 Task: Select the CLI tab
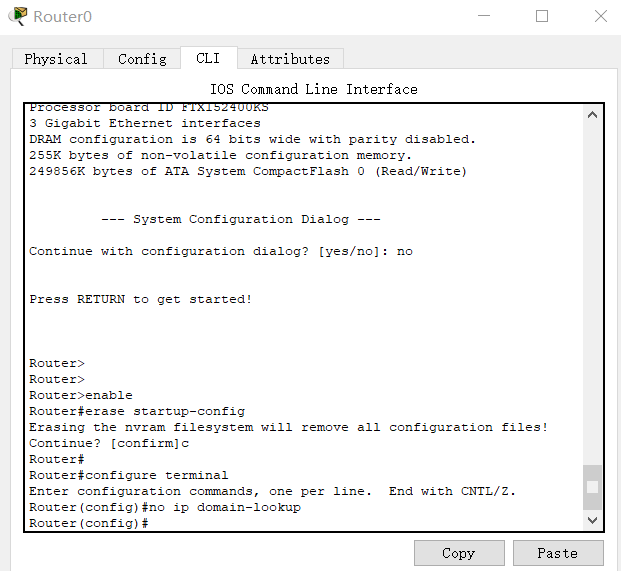tap(208, 58)
